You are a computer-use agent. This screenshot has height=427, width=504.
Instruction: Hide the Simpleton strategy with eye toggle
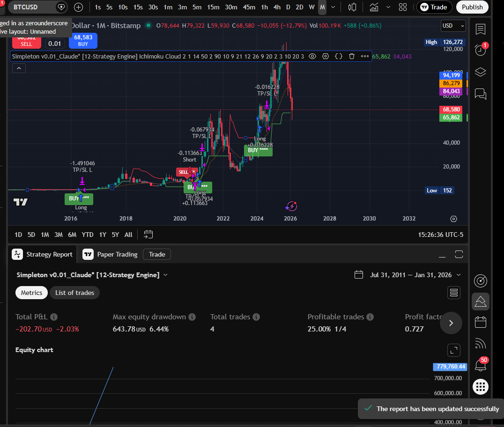[x=312, y=56]
